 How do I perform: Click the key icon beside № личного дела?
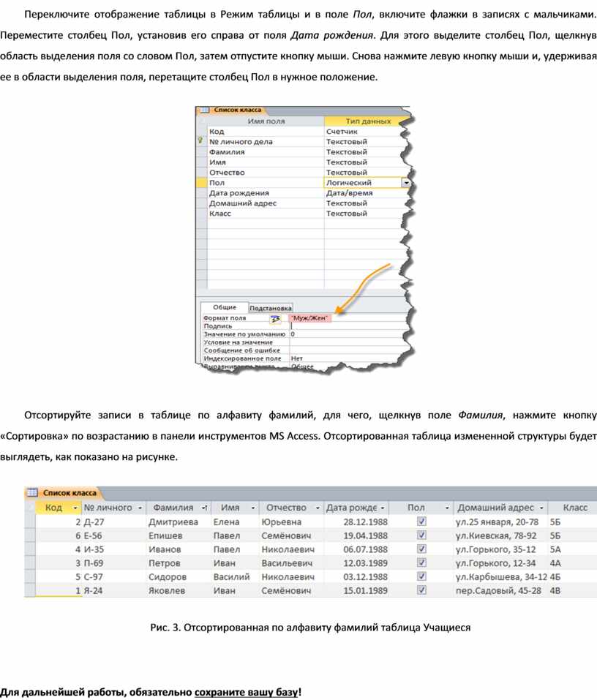[200, 140]
